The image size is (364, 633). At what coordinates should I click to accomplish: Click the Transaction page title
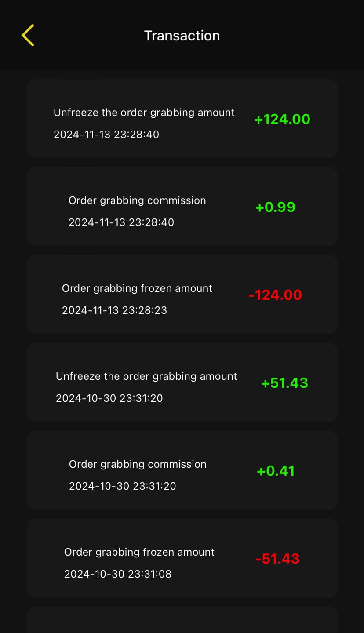pos(182,36)
